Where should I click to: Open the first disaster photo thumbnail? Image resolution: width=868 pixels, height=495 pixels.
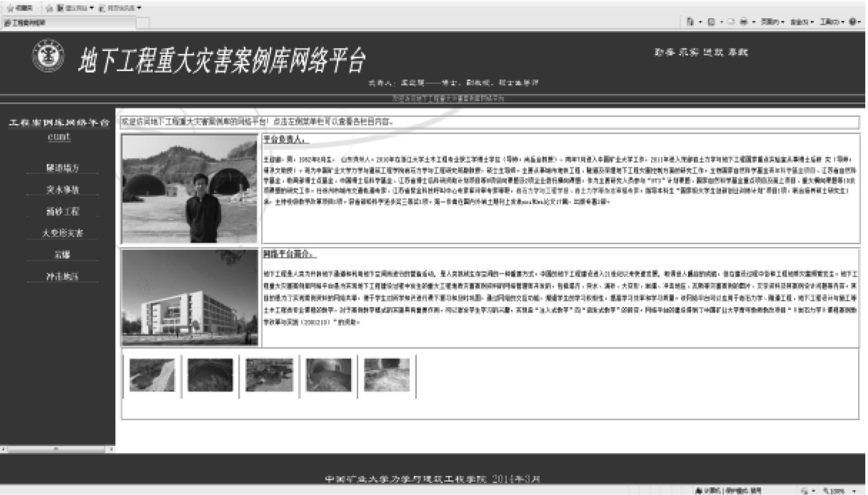point(152,376)
